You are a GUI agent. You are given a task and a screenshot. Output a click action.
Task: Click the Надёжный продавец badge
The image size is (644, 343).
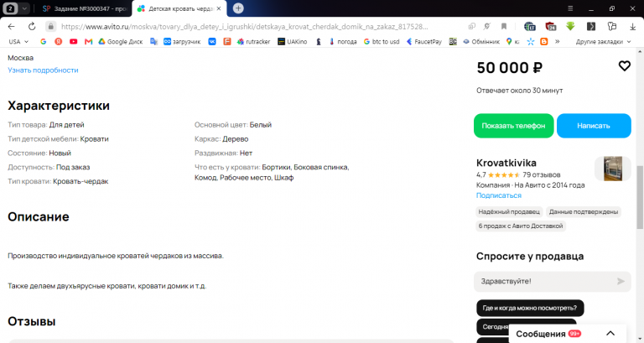point(509,212)
